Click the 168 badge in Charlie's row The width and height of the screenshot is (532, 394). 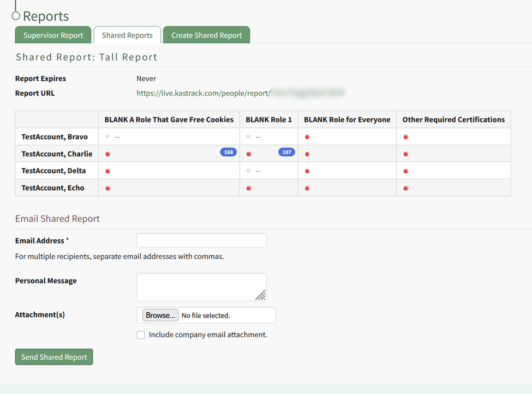coord(228,152)
